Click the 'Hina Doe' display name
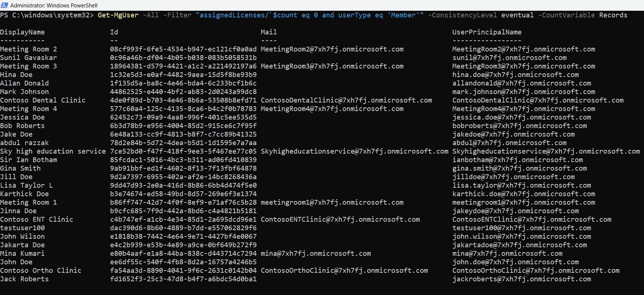This screenshot has width=644, height=295. coord(16,75)
